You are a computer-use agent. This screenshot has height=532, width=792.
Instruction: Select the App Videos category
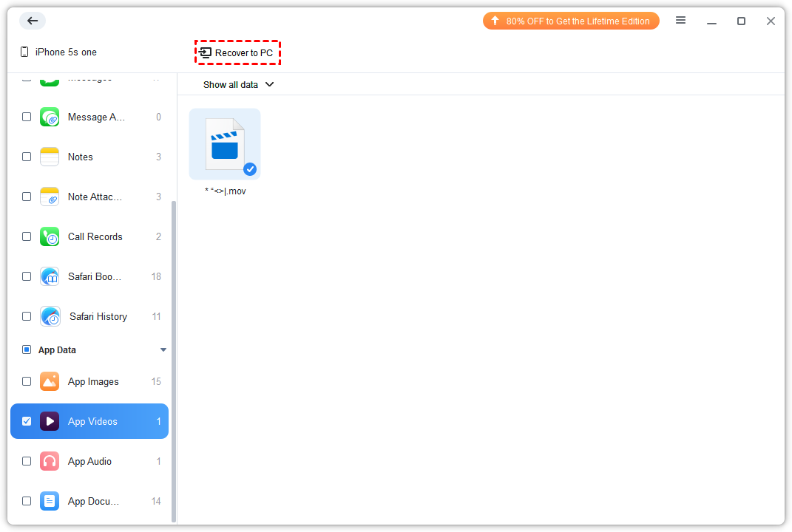[x=92, y=421]
